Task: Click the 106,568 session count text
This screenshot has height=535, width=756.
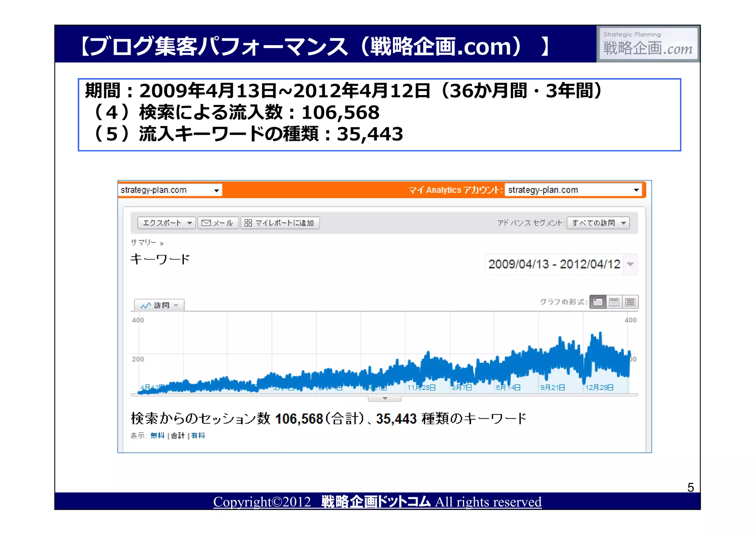Action: [299, 419]
